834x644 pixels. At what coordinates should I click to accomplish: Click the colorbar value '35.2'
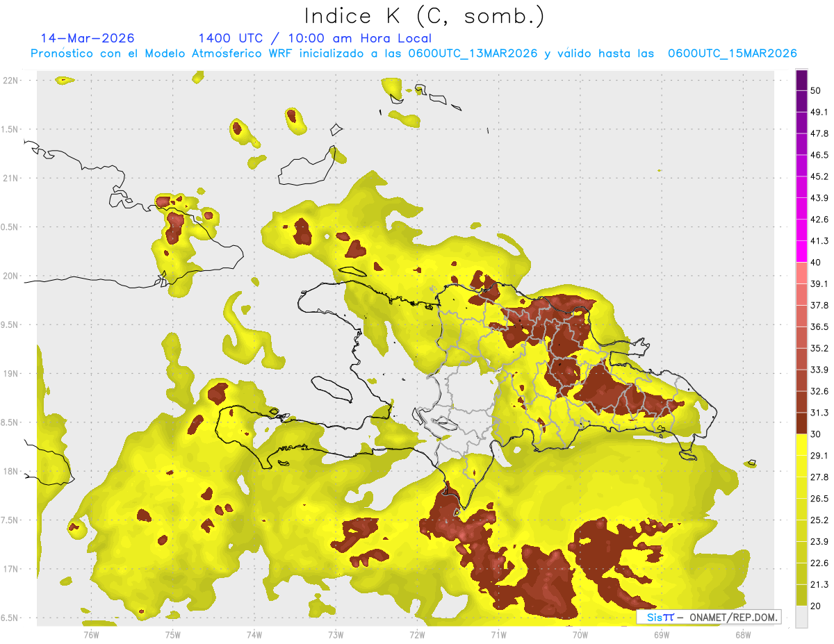pyautogui.click(x=819, y=348)
